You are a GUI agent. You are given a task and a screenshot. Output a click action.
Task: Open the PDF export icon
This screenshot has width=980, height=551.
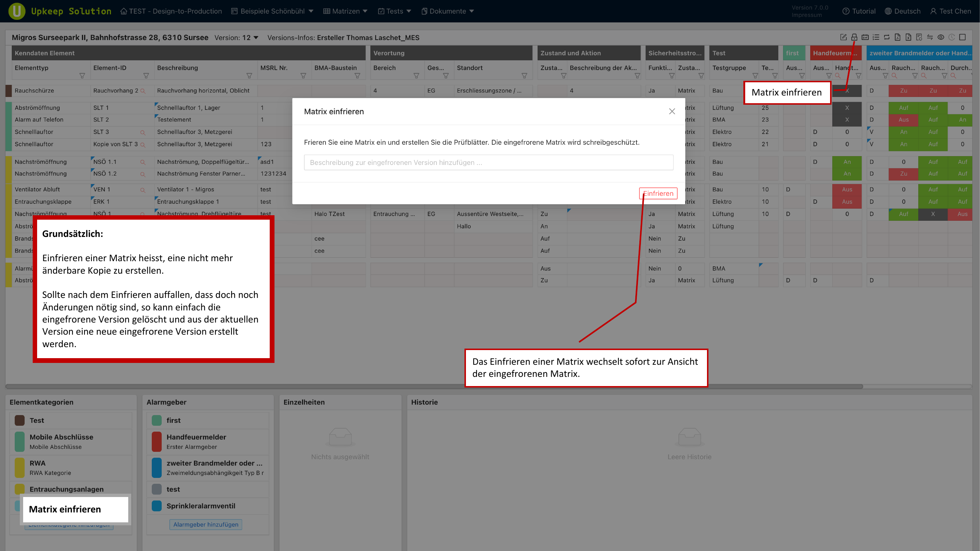pyautogui.click(x=897, y=37)
